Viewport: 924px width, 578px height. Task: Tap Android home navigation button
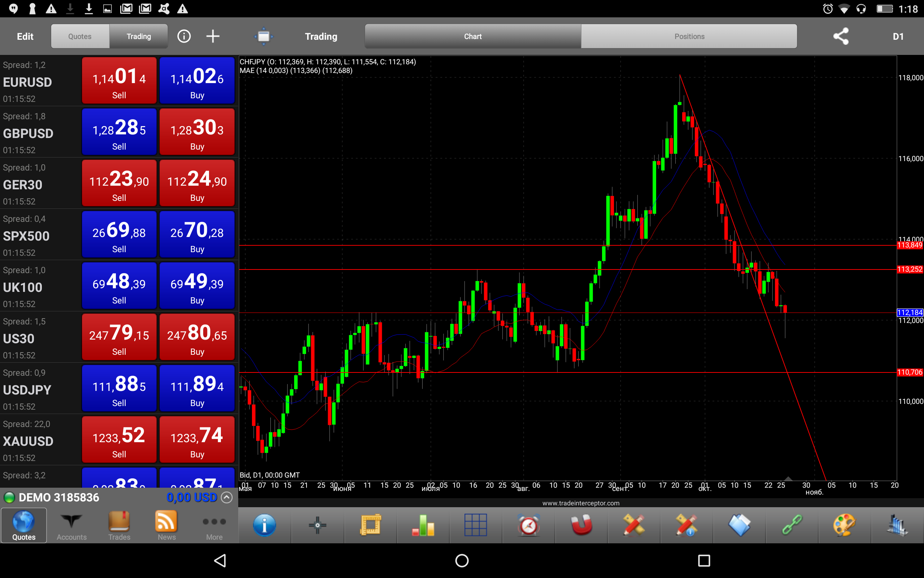(x=462, y=561)
